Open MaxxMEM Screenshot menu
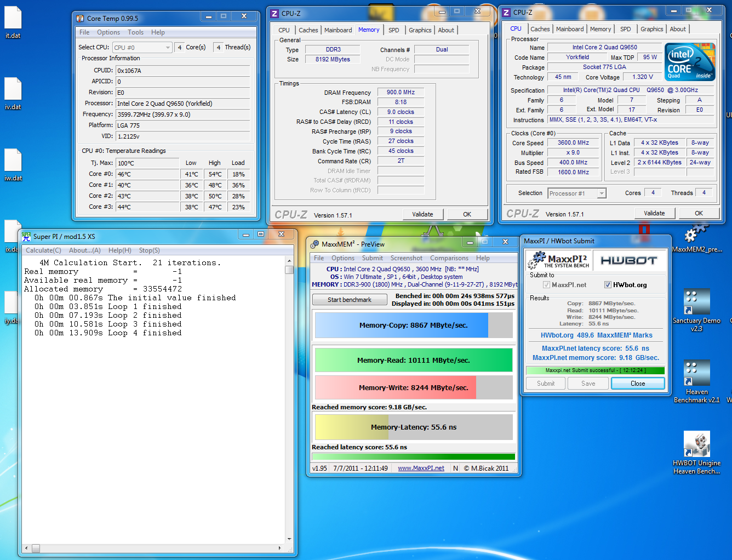 [406, 258]
